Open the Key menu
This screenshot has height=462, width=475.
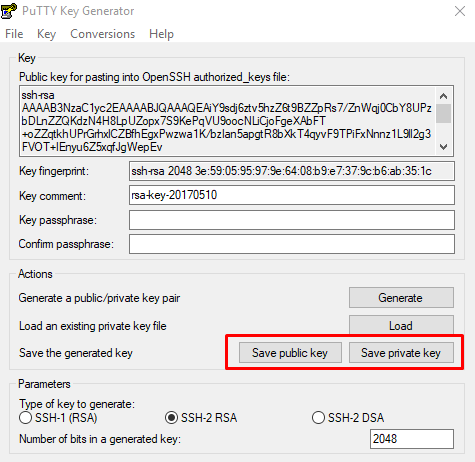pyautogui.click(x=46, y=34)
